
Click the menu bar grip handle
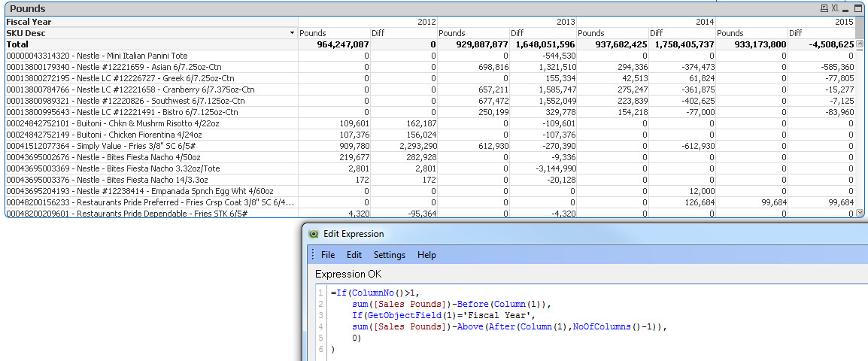click(313, 255)
